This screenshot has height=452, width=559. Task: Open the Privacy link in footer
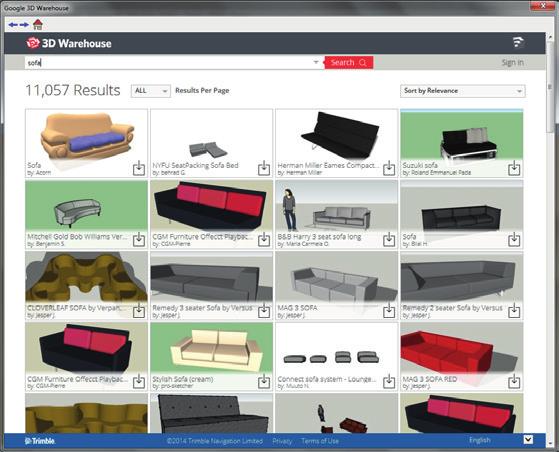[x=282, y=441]
